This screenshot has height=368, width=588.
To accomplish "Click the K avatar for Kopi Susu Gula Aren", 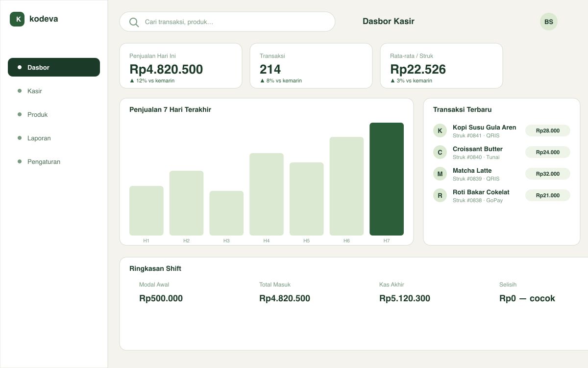I will click(440, 131).
